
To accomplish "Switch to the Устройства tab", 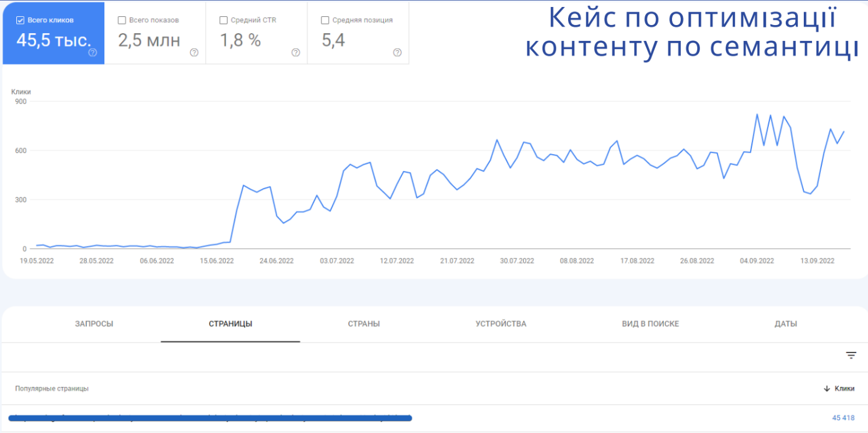I will point(501,324).
